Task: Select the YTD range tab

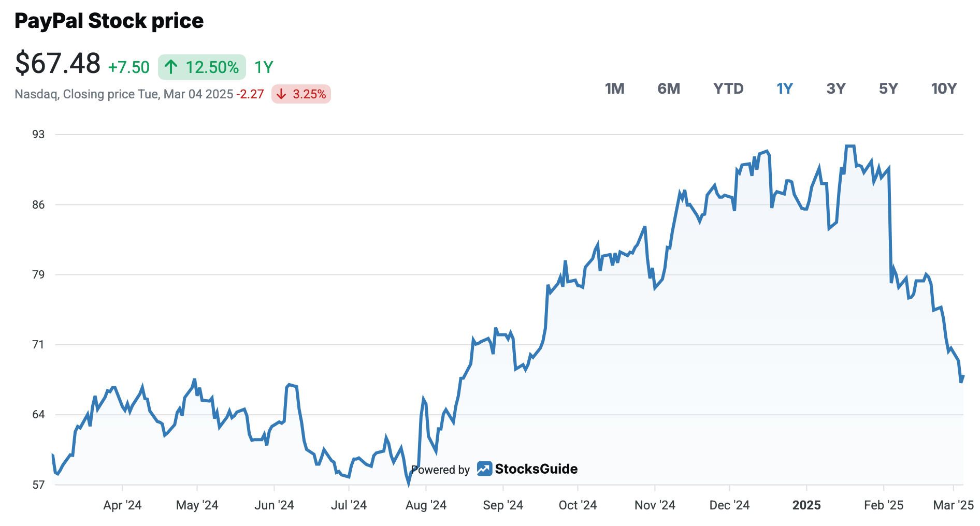Action: pyautogui.click(x=728, y=89)
